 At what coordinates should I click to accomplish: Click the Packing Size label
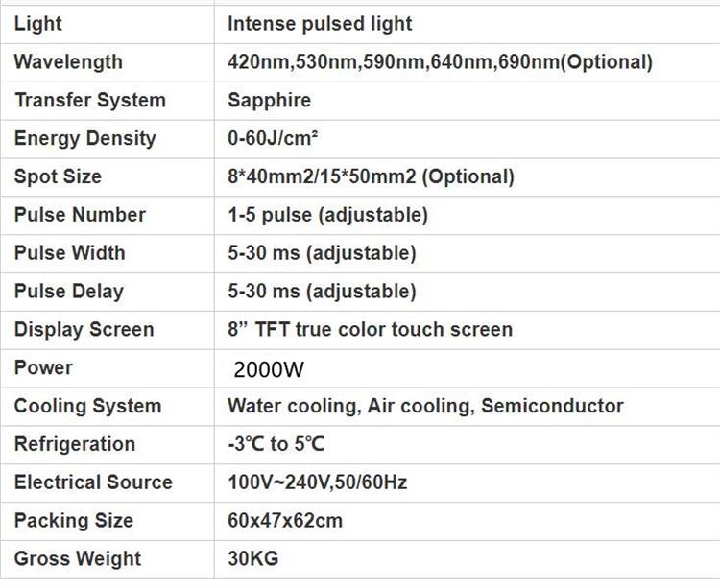coord(74,521)
